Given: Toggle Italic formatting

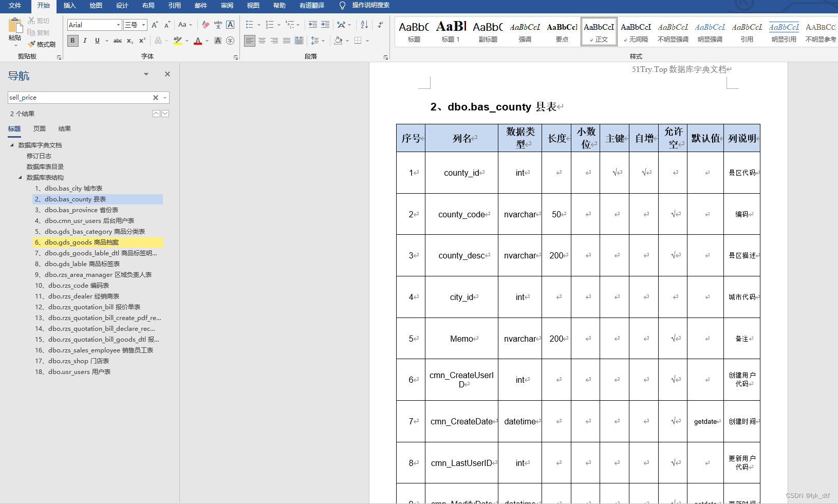Looking at the screenshot, I should tap(85, 41).
